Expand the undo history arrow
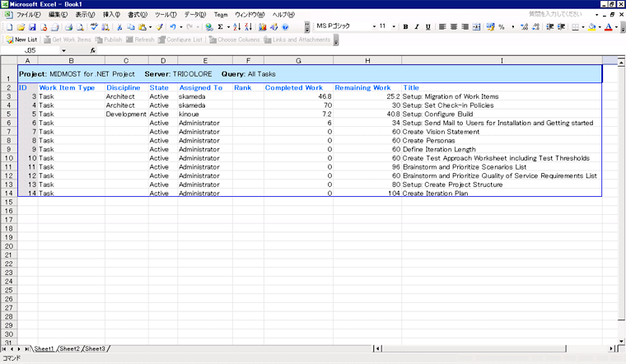Viewport: 626px width, 364px height. click(x=181, y=26)
